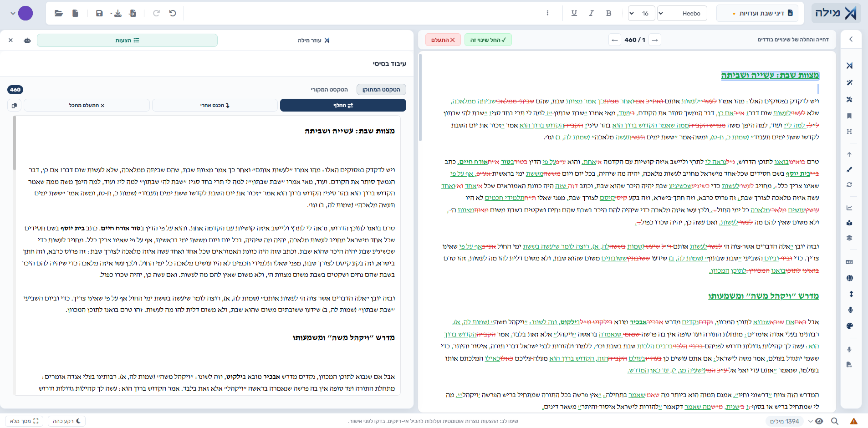This screenshot has height=428, width=868.
Task: Click the globe language sidebar icon
Action: click(849, 278)
